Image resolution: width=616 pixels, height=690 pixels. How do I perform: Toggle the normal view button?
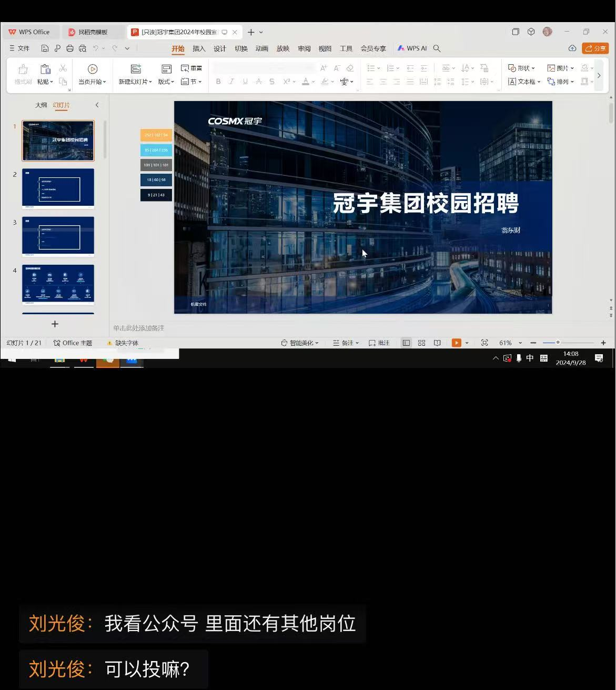[x=406, y=343]
